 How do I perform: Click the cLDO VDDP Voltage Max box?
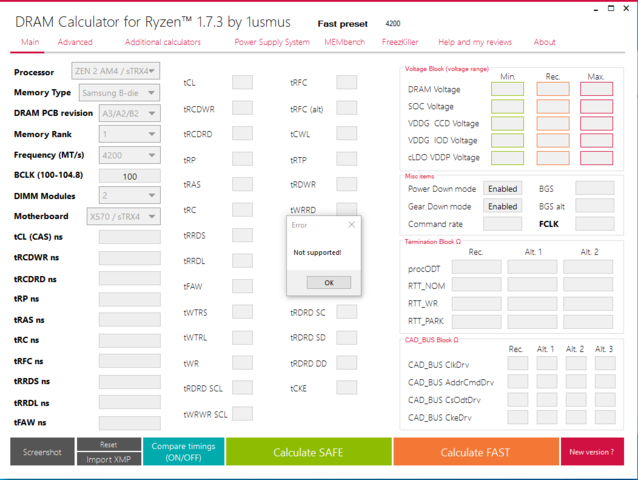pos(596,158)
